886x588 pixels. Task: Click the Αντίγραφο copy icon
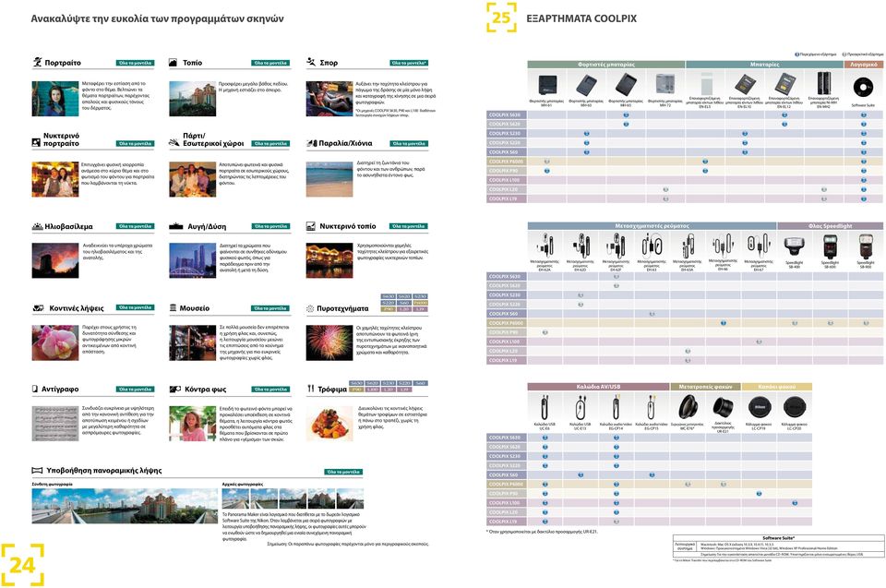coord(35,389)
